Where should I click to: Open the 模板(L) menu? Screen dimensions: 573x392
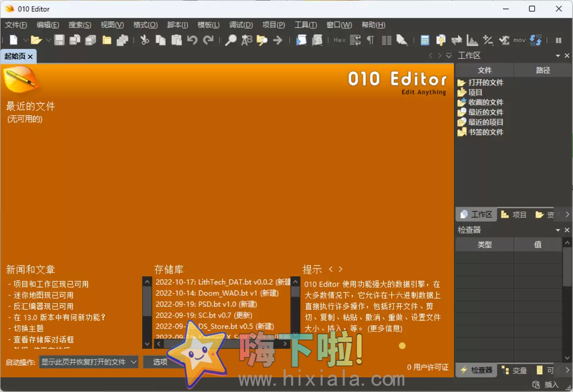208,24
